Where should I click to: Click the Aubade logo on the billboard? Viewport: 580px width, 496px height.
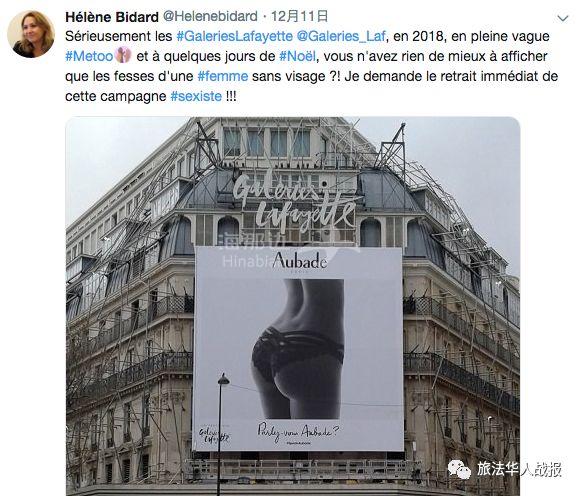[x=300, y=261]
